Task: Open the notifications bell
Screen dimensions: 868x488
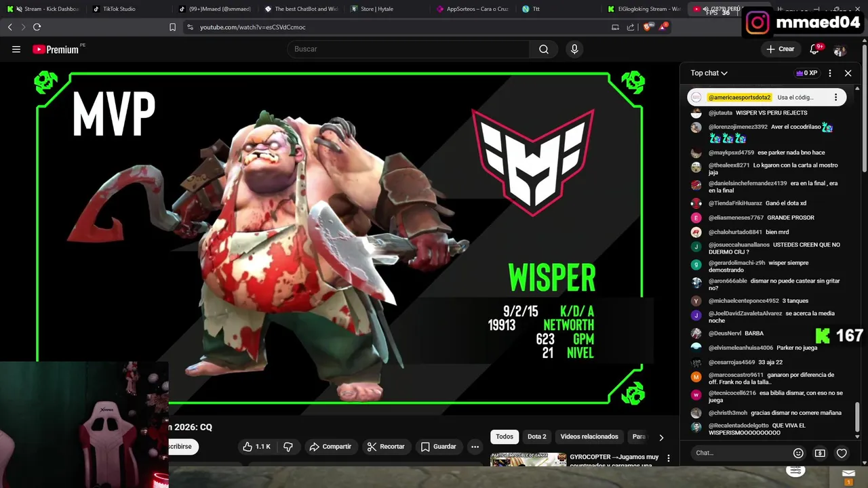Action: pos(815,49)
